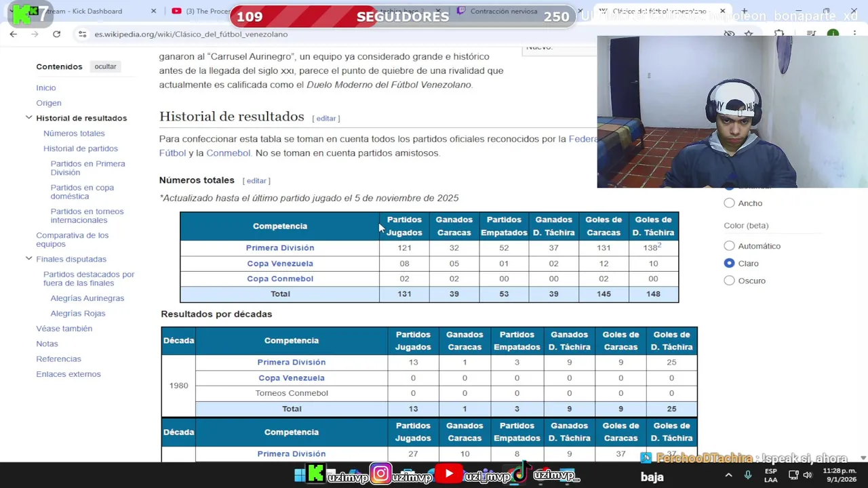The width and height of the screenshot is (868, 488).
Task: Close the Kick Dashboard tab
Action: pos(153,11)
